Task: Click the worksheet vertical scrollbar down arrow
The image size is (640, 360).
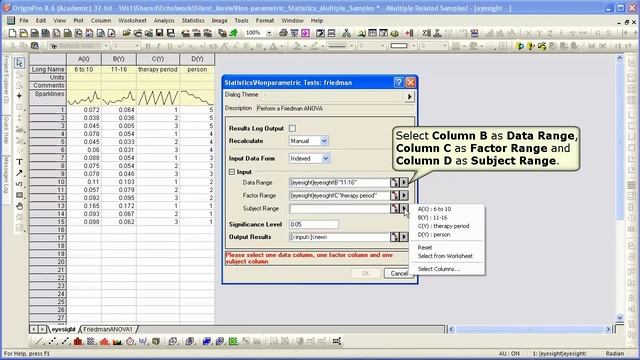Action: pyautogui.click(x=619, y=317)
